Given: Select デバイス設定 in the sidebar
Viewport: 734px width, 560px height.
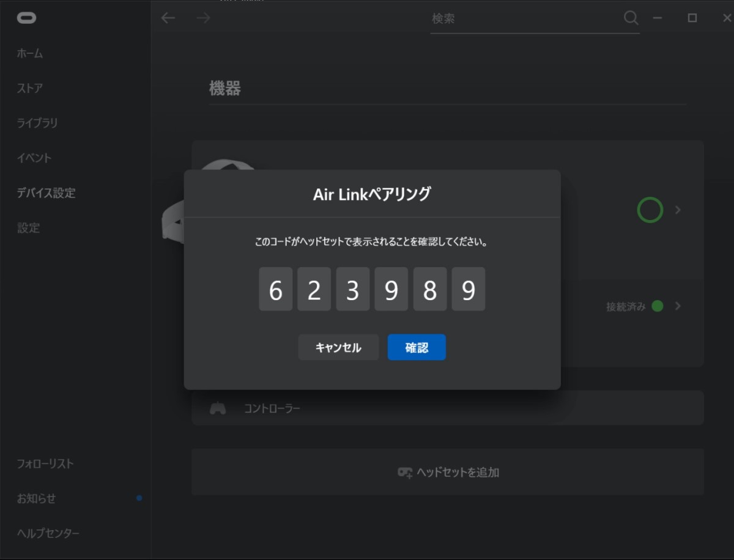Looking at the screenshot, I should 46,193.
